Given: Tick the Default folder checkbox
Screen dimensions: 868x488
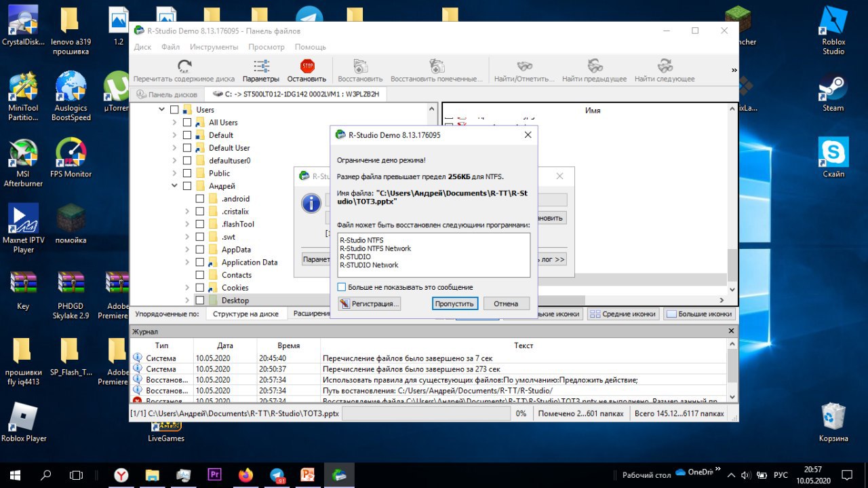Looking at the screenshot, I should coord(187,135).
